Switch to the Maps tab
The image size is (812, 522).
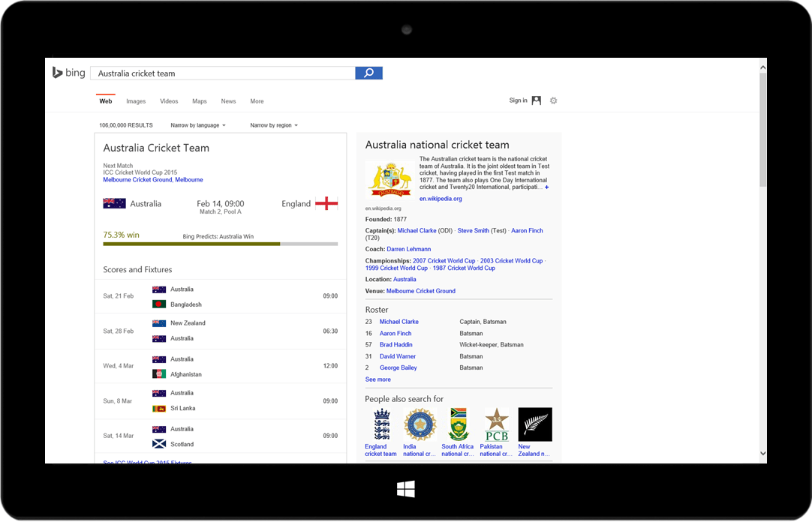200,101
